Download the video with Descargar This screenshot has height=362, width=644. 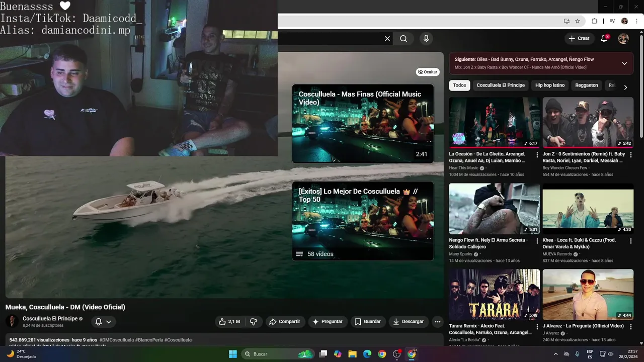(x=409, y=322)
